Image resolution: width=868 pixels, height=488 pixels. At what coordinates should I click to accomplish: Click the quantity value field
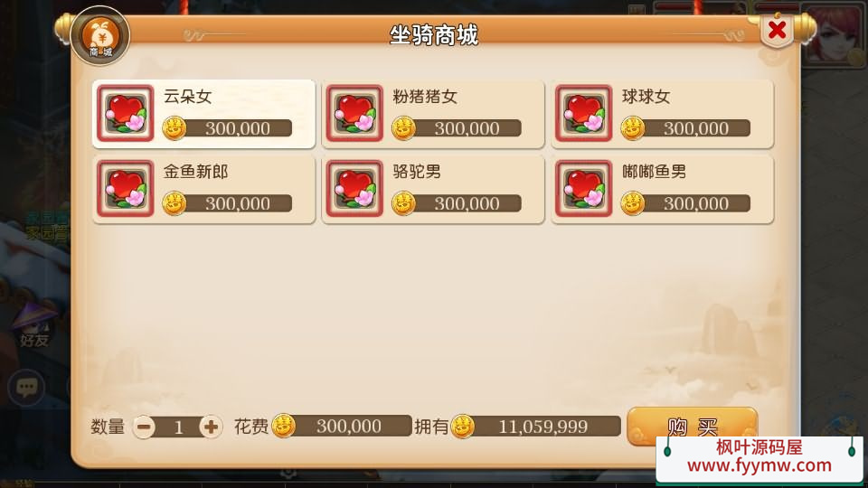[x=178, y=427]
